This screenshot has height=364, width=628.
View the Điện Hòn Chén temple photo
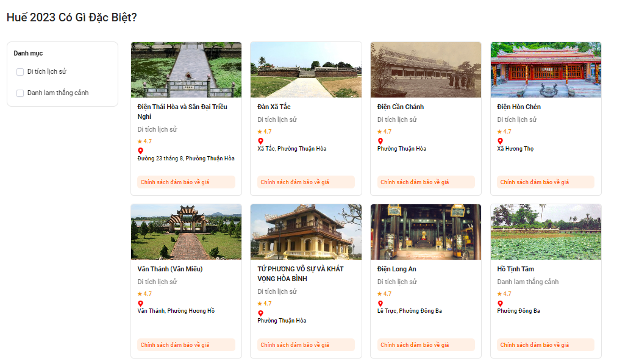(546, 70)
